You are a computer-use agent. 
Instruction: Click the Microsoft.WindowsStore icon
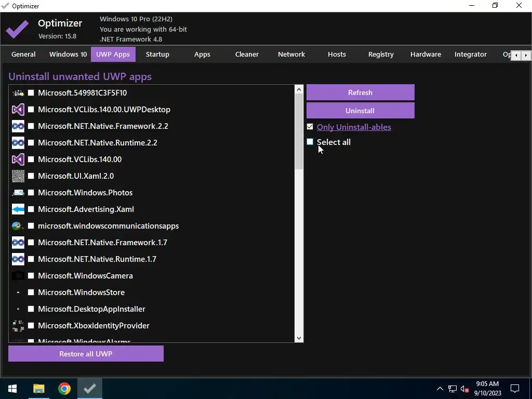(18, 292)
